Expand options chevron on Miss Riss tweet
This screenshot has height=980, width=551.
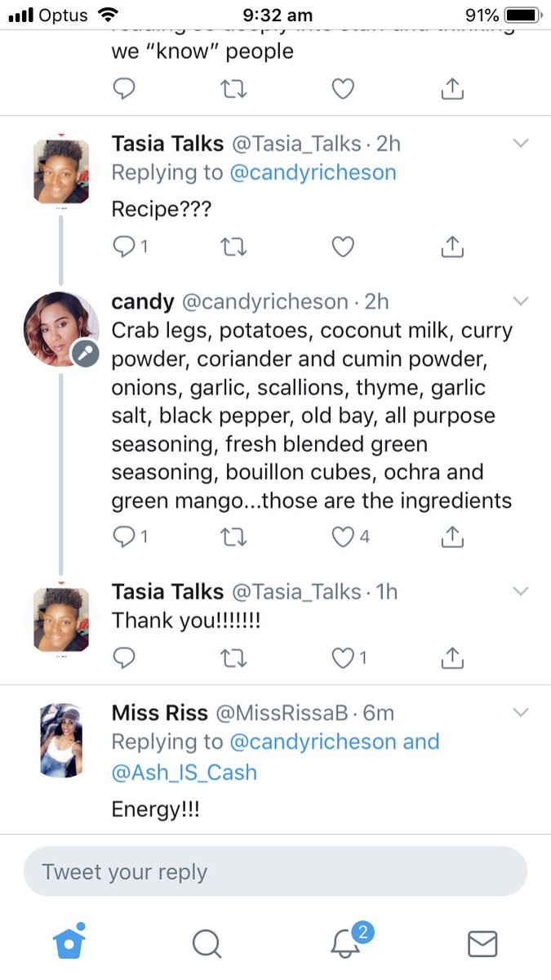520,713
